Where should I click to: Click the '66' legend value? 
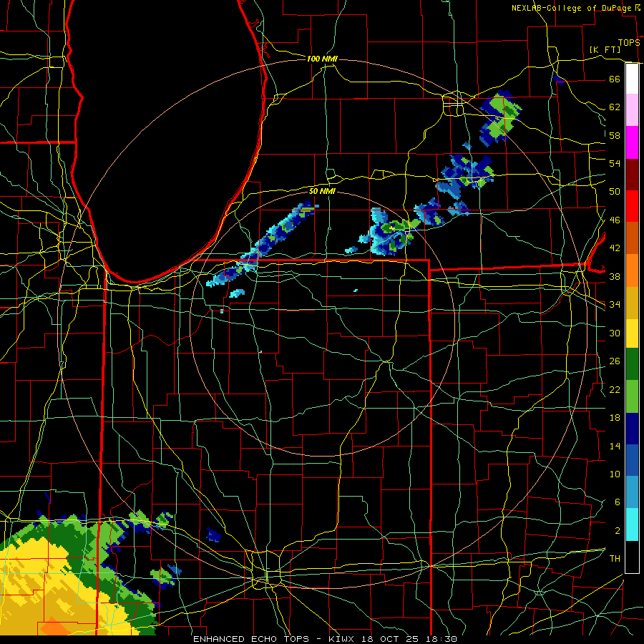tap(615, 79)
